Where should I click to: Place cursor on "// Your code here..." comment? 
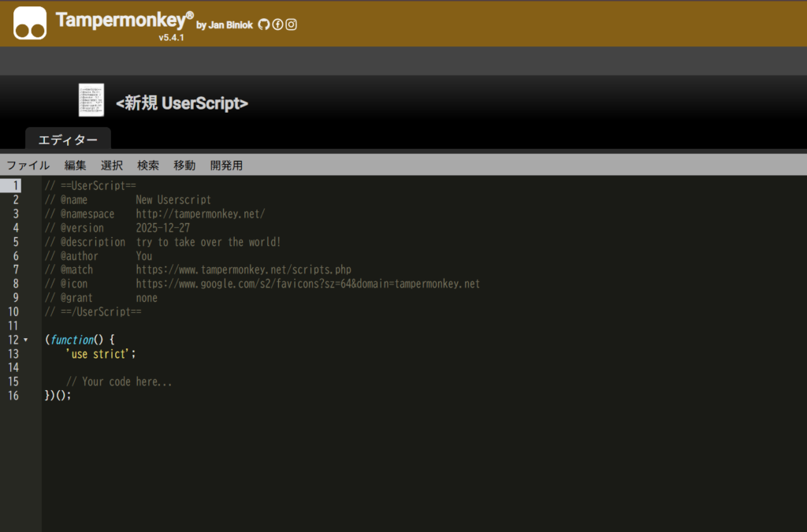pos(119,382)
